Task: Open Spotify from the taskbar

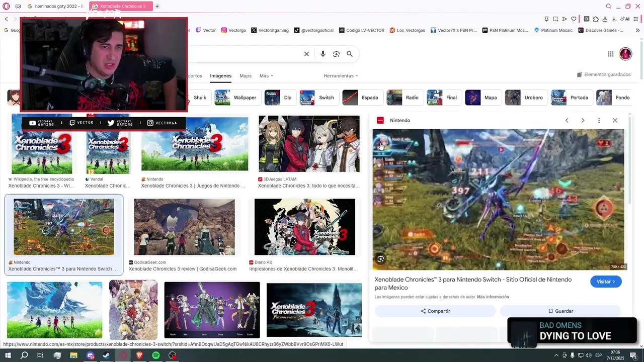Action: click(156, 355)
